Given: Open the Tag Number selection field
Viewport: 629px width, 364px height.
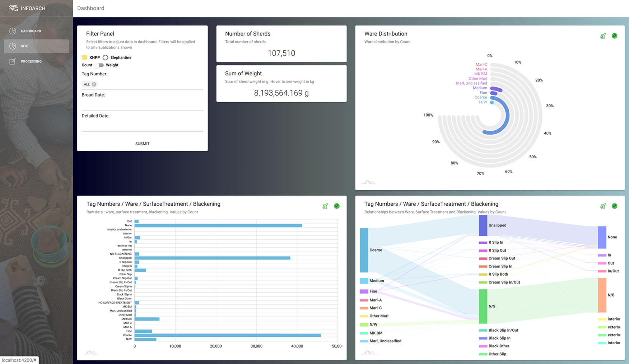Looking at the screenshot, I should point(142,84).
